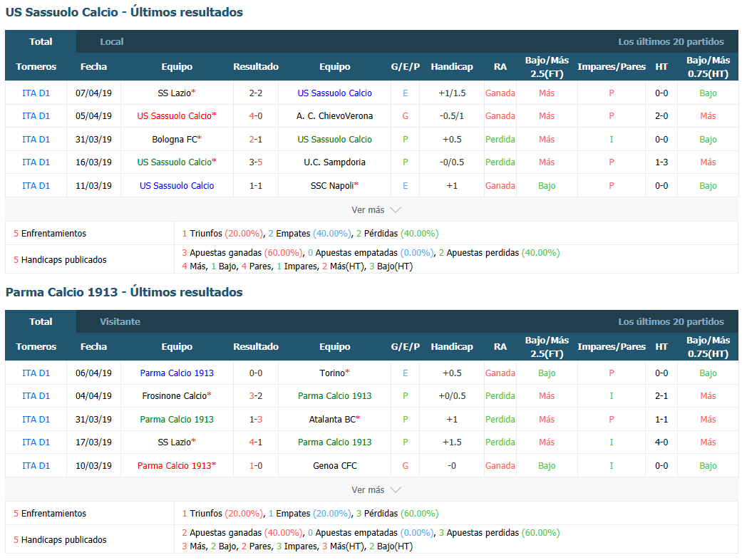Click the 2-2 result against SS Lazio

coord(256,93)
